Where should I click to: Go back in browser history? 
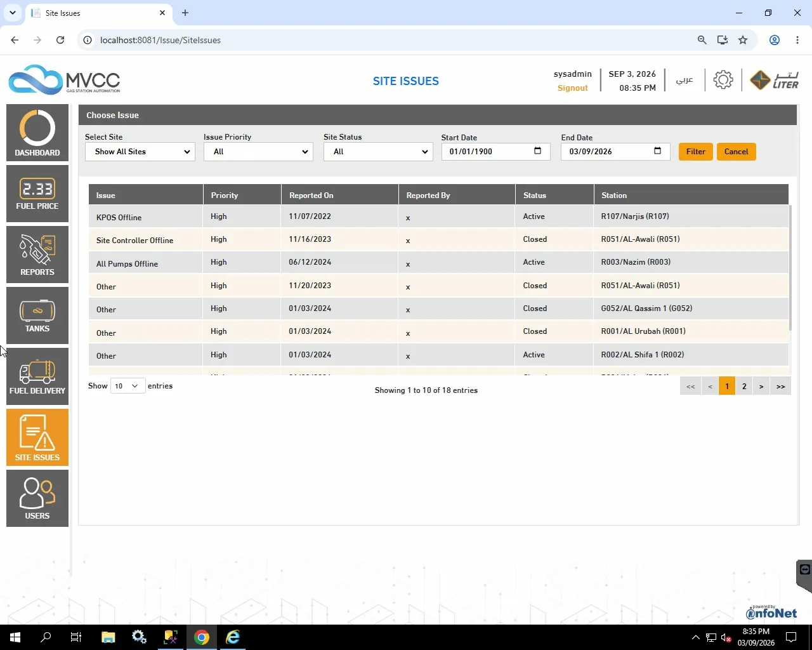pos(15,40)
